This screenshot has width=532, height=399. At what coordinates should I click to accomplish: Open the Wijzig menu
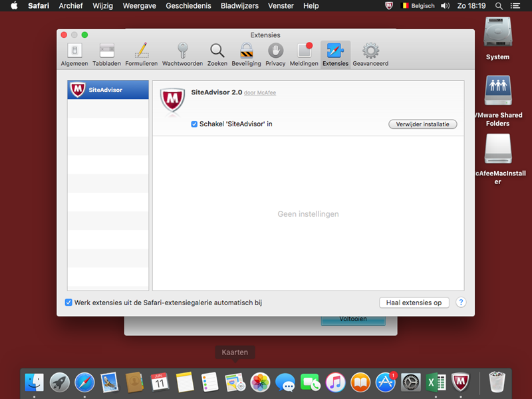coord(102,6)
